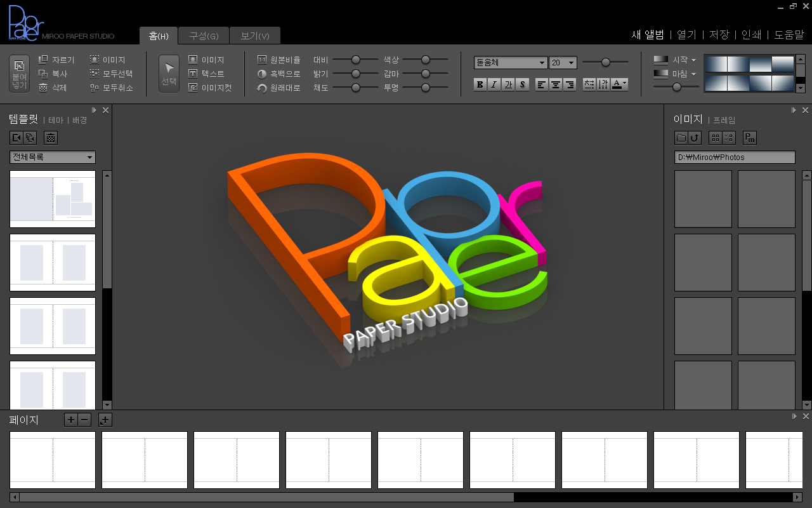This screenshot has height=508, width=812.
Task: Click the 투명 transparency slider
Action: click(x=425, y=88)
